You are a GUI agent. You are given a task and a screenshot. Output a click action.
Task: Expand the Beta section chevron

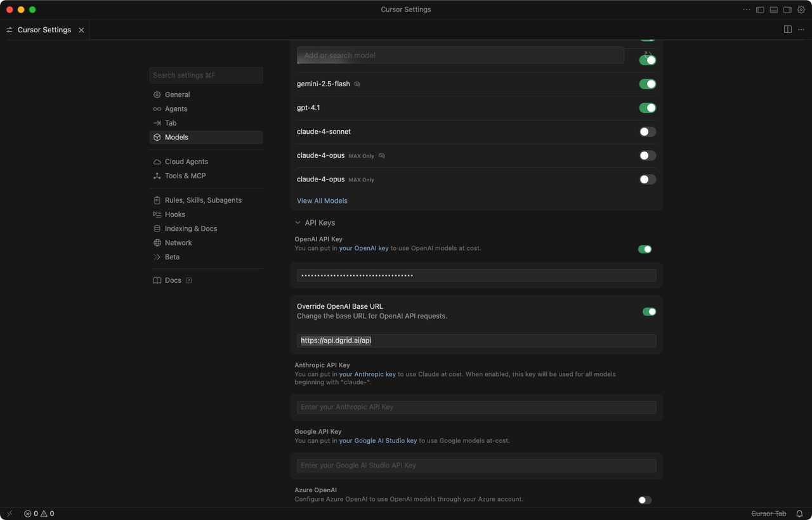pos(157,257)
